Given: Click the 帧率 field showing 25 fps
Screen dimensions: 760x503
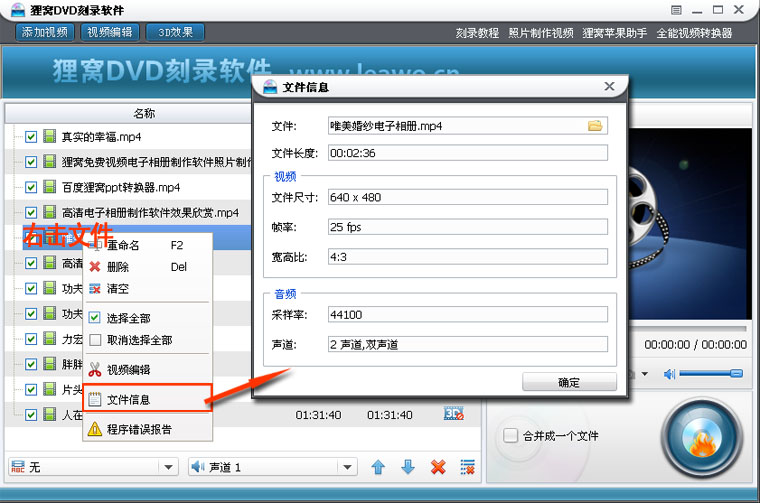Looking at the screenshot, I should (468, 227).
